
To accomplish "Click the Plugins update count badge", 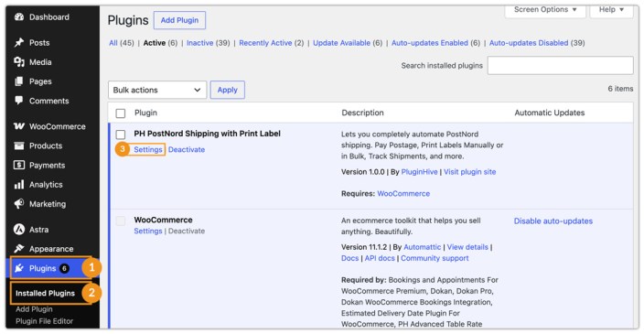I will 64,268.
